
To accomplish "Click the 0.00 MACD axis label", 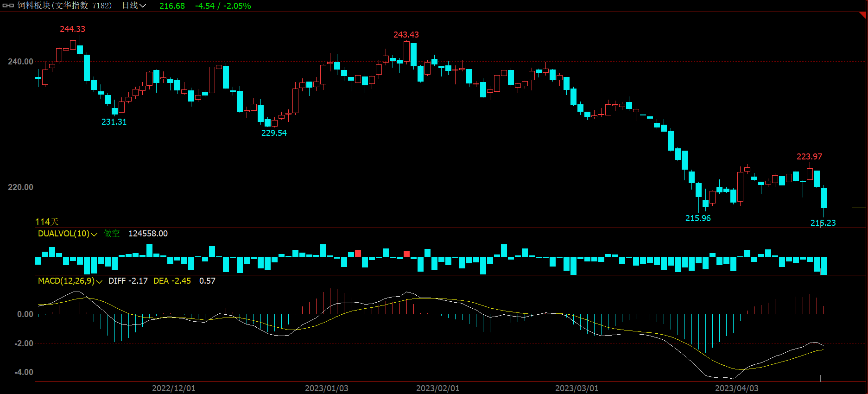I will 25,314.
